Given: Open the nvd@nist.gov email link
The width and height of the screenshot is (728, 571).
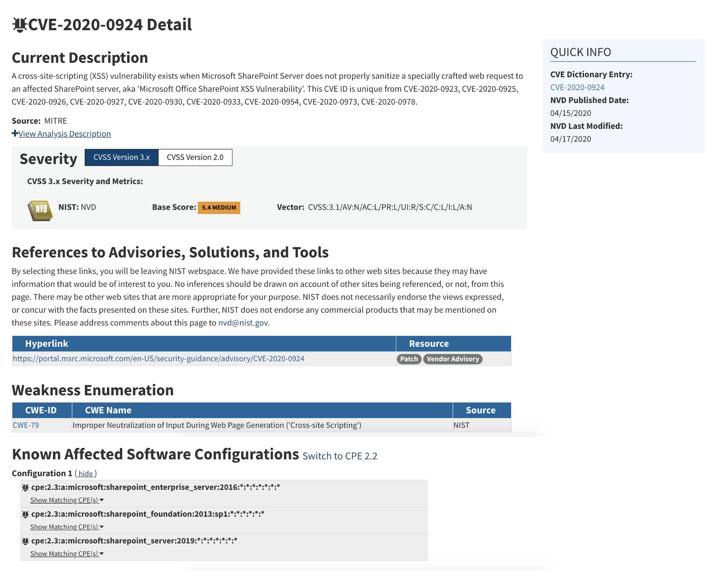Looking at the screenshot, I should [x=243, y=323].
